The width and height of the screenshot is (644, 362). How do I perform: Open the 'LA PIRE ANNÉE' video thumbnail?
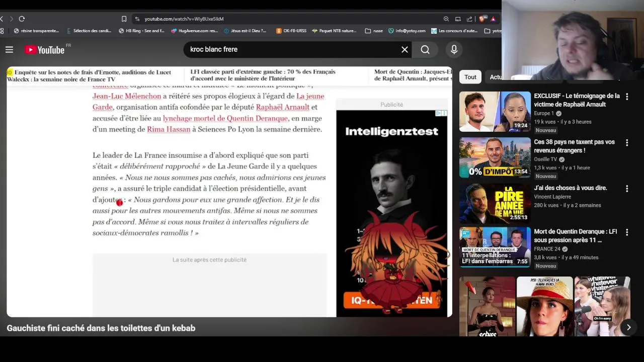[495, 203]
